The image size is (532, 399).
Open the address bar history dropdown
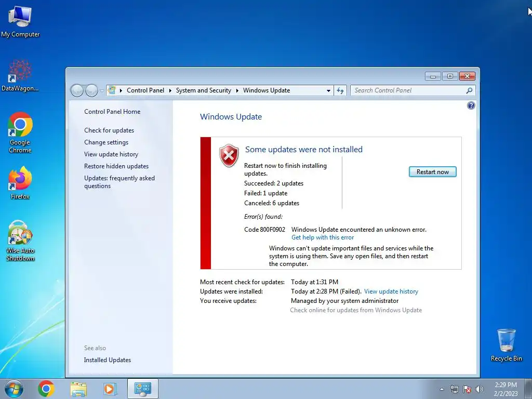pos(328,90)
